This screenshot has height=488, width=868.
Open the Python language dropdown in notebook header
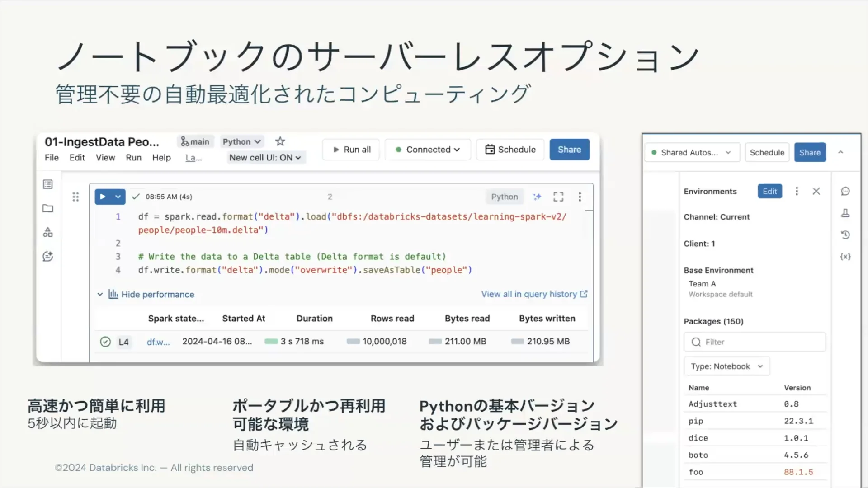click(x=242, y=141)
